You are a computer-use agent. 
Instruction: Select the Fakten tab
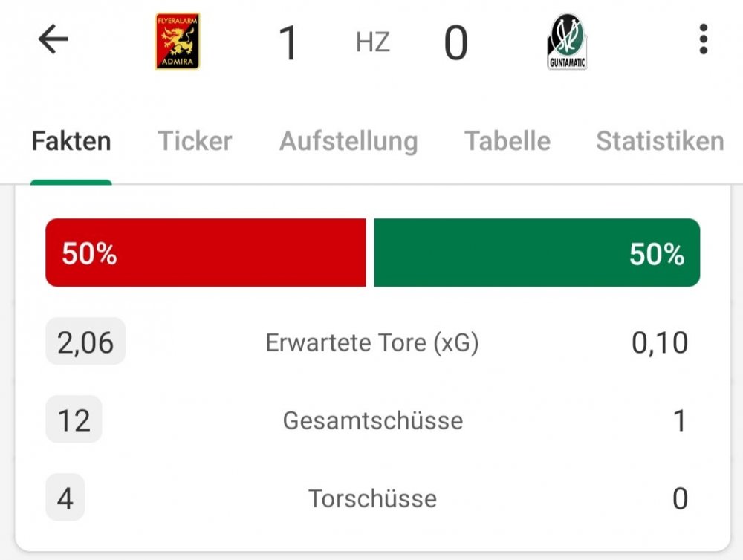coord(71,140)
